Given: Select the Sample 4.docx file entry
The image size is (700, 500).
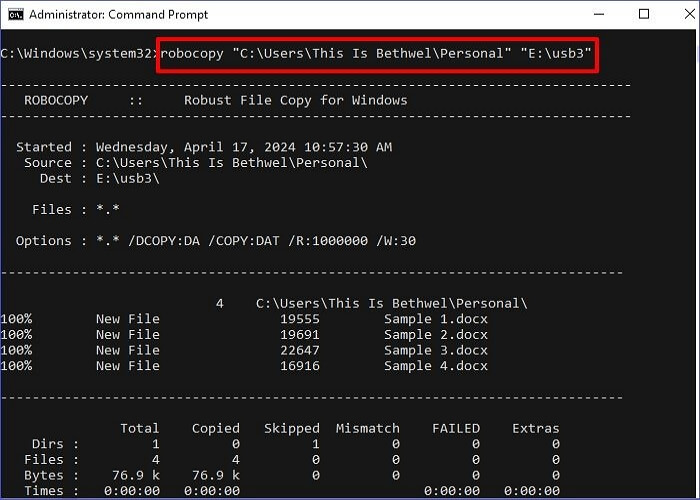Looking at the screenshot, I should point(436,366).
